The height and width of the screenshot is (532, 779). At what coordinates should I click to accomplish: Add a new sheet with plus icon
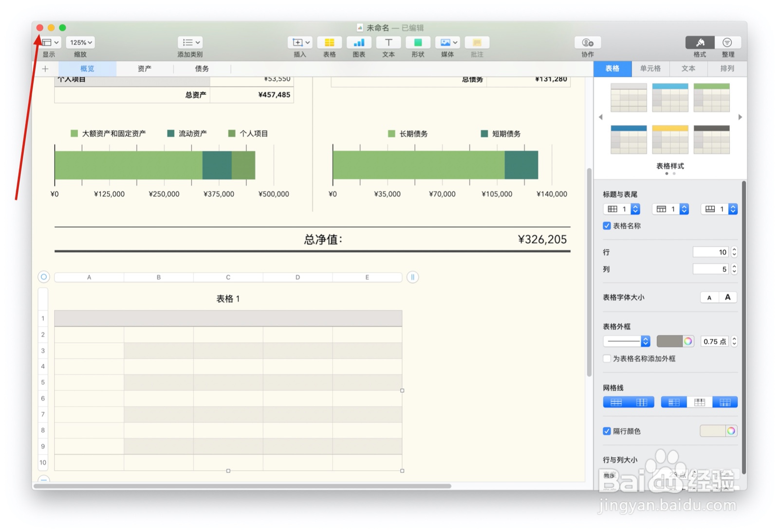click(x=45, y=69)
